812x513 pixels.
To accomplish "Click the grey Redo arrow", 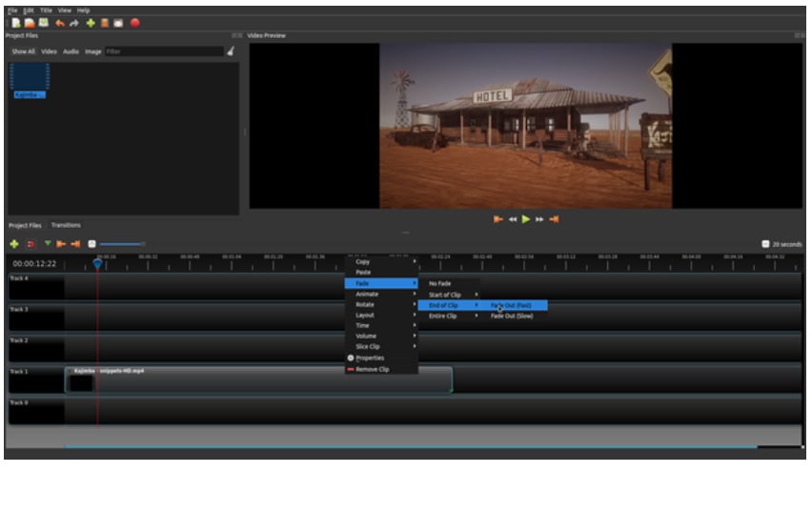I will coord(74,23).
